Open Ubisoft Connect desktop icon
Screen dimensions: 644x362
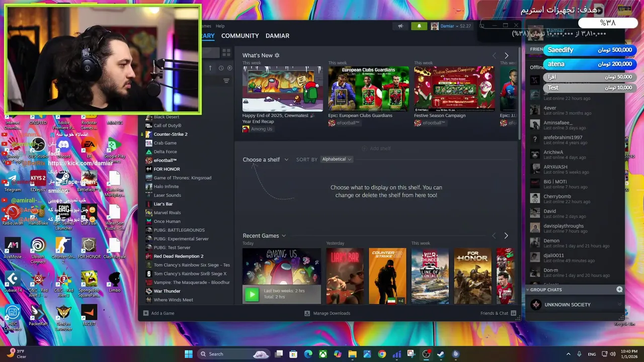(38, 250)
